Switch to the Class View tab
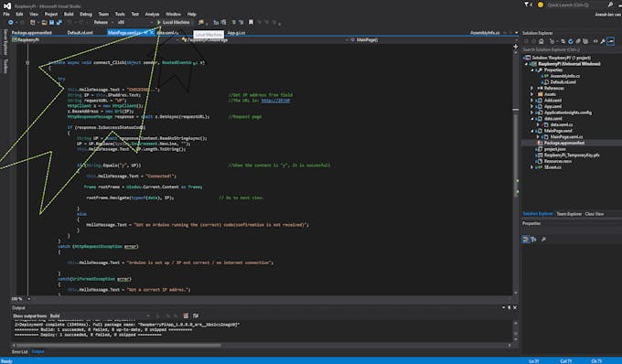Viewport: 622px width, 364px height. [595, 214]
